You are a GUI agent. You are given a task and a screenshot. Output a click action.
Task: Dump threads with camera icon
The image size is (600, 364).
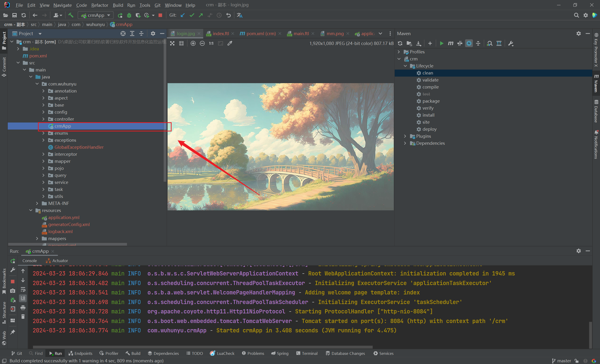pos(13,291)
